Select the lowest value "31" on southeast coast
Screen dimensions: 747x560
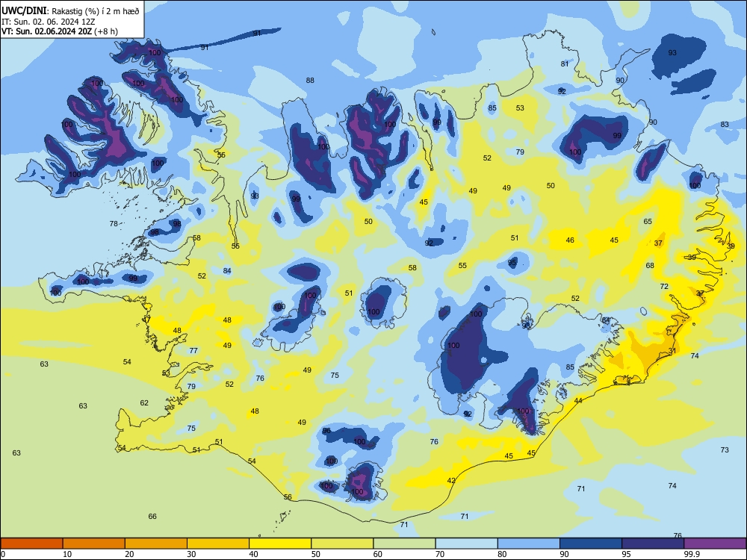coord(672,351)
